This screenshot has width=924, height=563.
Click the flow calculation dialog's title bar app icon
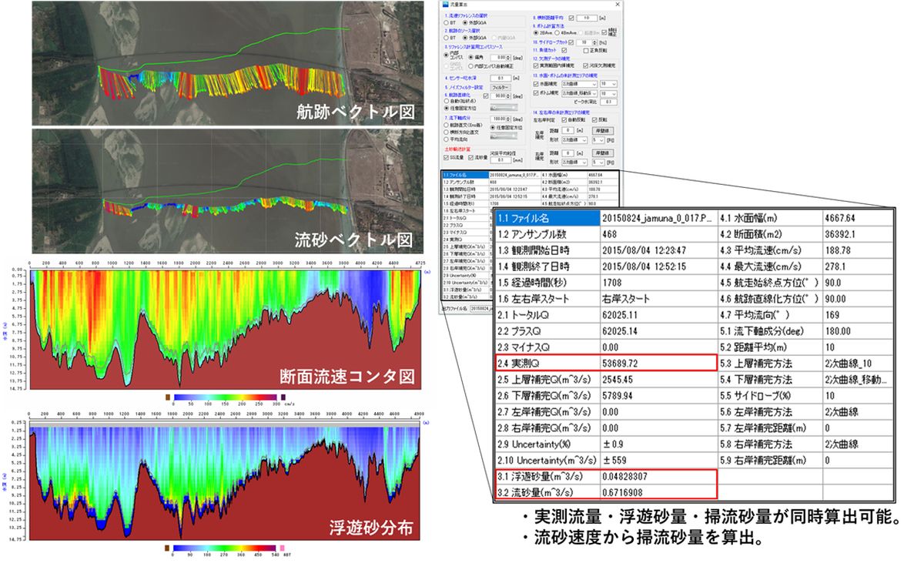(446, 5)
